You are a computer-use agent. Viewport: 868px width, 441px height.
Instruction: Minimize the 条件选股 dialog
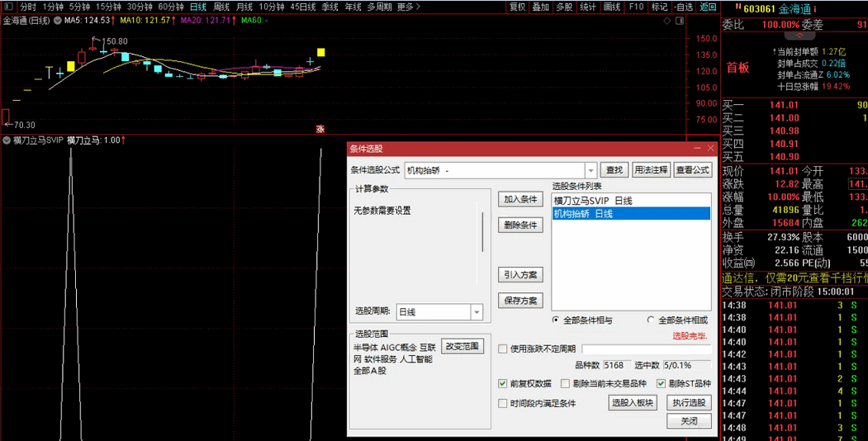697,149
